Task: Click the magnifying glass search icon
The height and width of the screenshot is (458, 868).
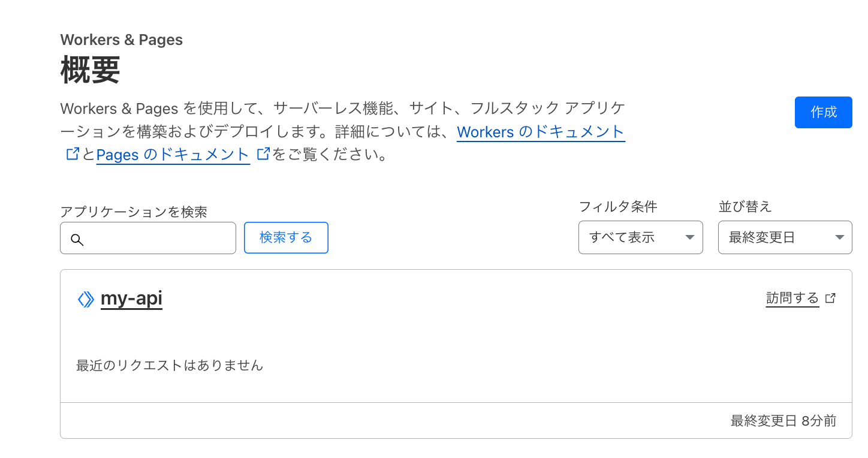Action: [x=77, y=239]
